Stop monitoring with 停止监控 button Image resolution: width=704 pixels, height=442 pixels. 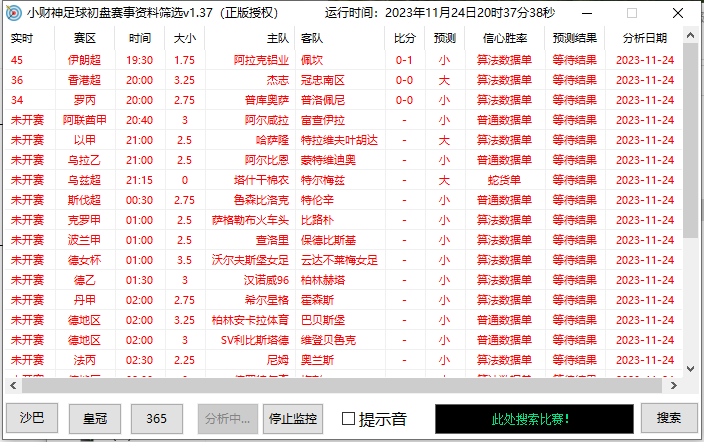click(293, 418)
